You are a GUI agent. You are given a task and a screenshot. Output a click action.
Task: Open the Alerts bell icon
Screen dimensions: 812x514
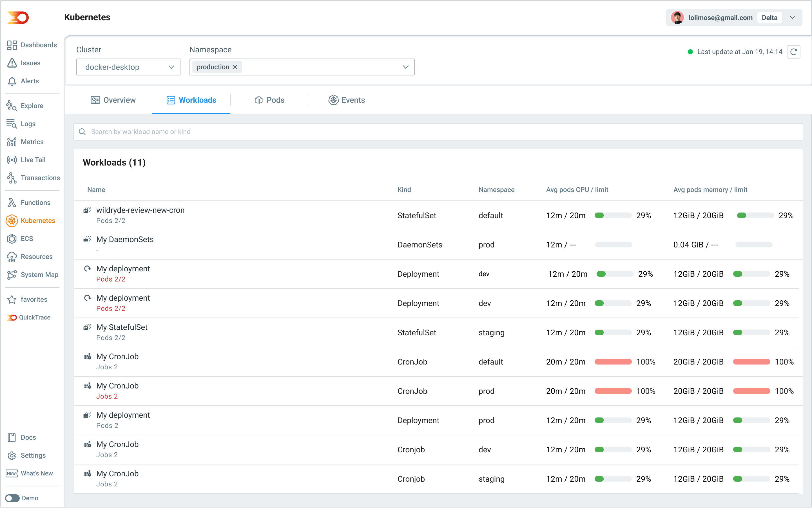click(x=12, y=81)
